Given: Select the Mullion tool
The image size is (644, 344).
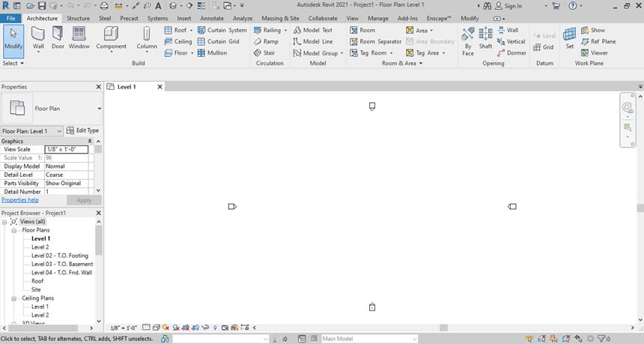Looking at the screenshot, I should coord(212,53).
